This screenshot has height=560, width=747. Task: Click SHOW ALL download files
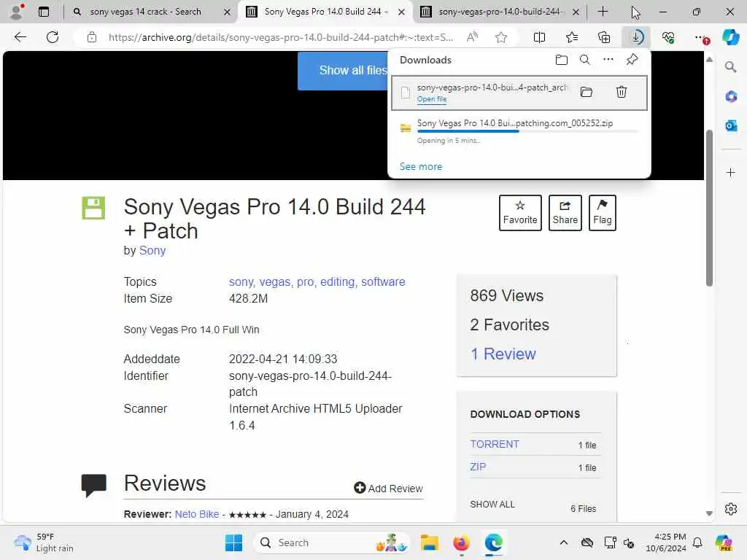492,505
